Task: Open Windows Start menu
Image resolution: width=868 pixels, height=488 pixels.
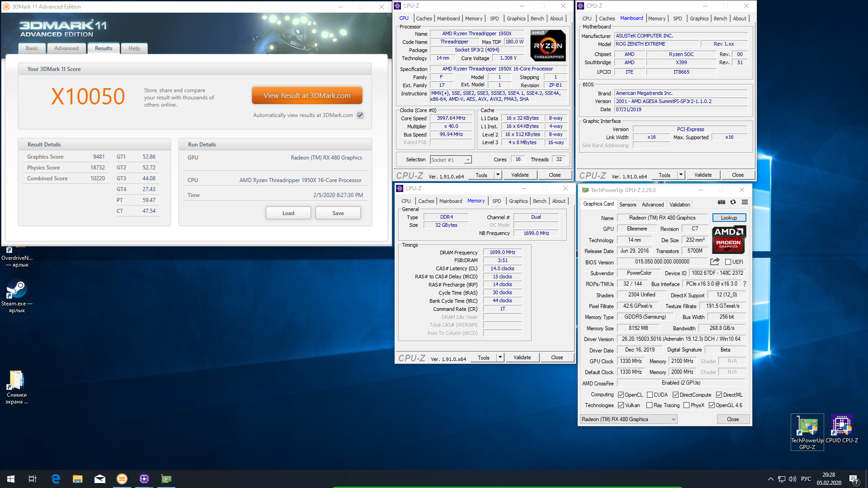Action: (11, 479)
